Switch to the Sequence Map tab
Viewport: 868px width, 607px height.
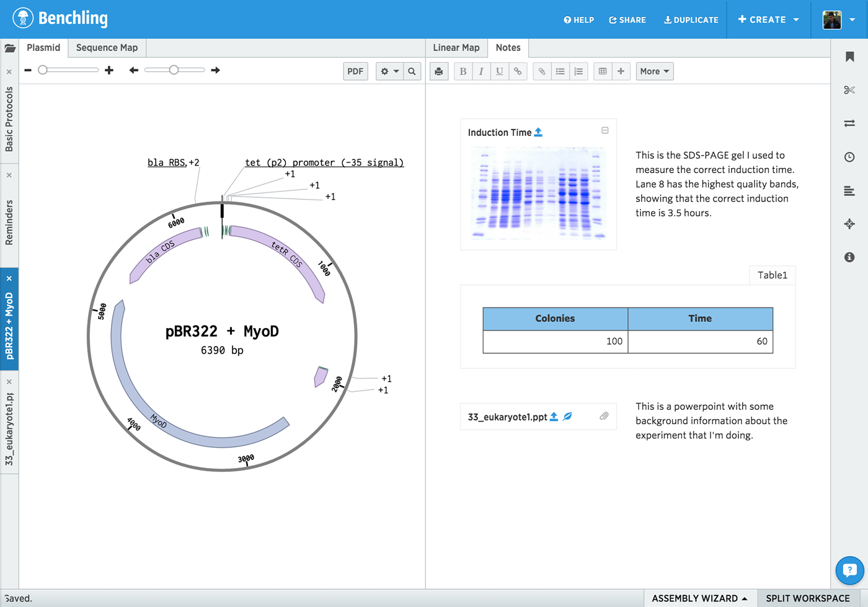pos(106,48)
